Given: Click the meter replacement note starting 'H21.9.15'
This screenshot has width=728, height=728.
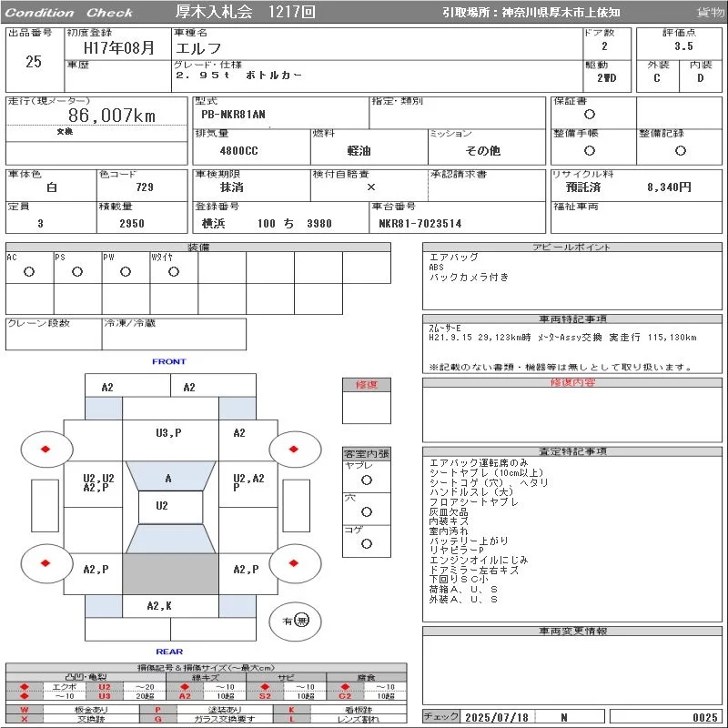Looking at the screenshot, I should [562, 338].
